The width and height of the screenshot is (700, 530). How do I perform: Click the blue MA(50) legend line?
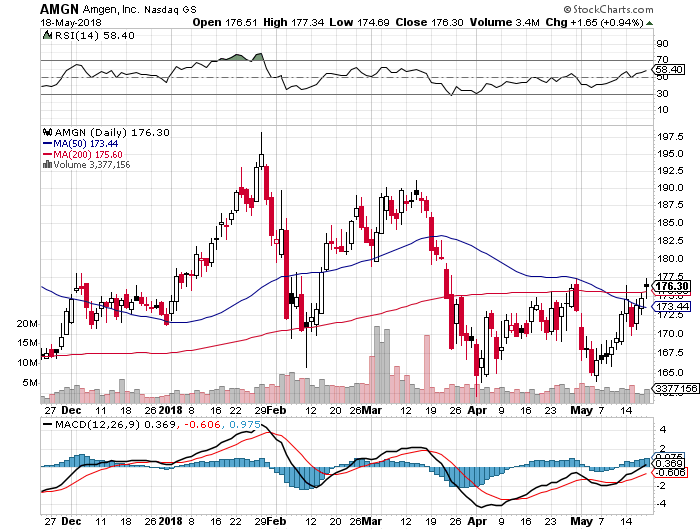(47, 143)
